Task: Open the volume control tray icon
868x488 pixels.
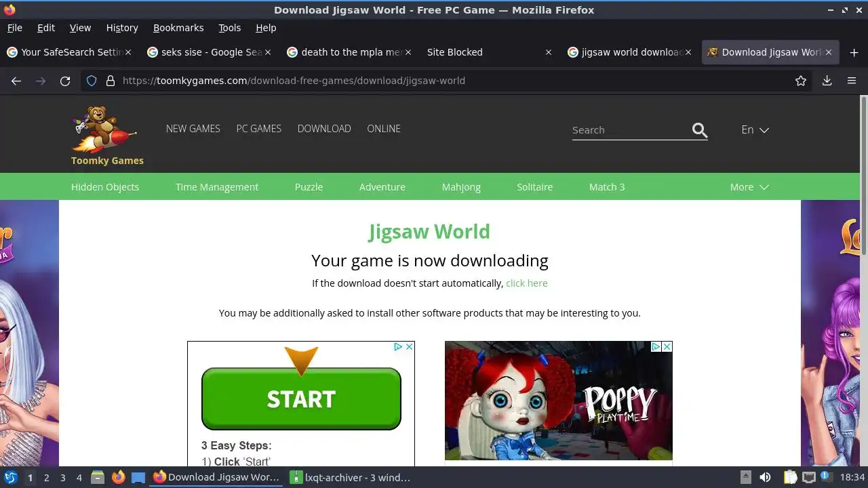Action: point(765,477)
